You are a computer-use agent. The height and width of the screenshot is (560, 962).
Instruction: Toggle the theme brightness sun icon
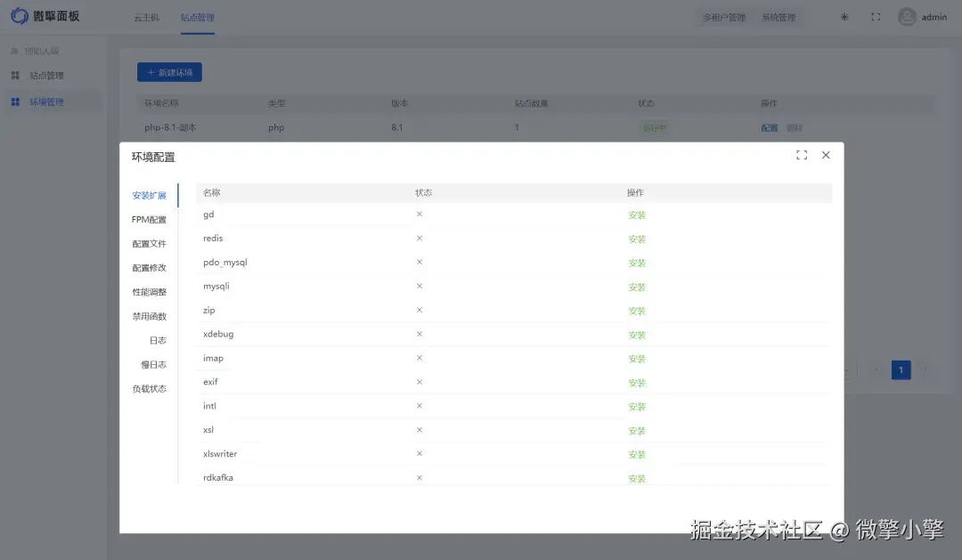pyautogui.click(x=844, y=16)
